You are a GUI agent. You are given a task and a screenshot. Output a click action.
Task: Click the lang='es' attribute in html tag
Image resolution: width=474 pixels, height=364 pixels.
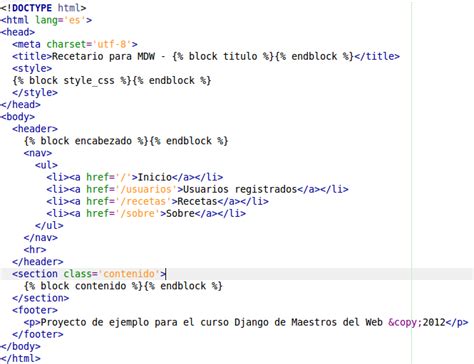pyautogui.click(x=60, y=20)
